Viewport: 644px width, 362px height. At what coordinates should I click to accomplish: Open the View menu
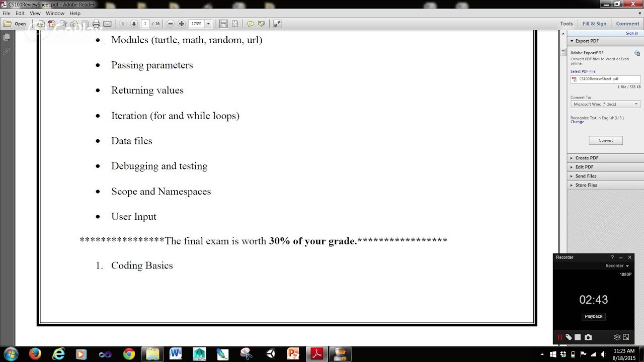tap(35, 13)
